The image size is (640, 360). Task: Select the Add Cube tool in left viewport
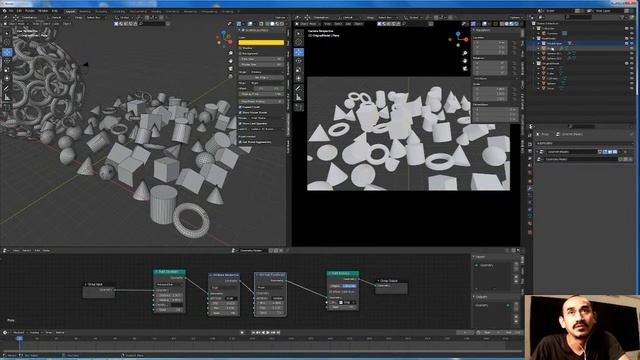7,107
